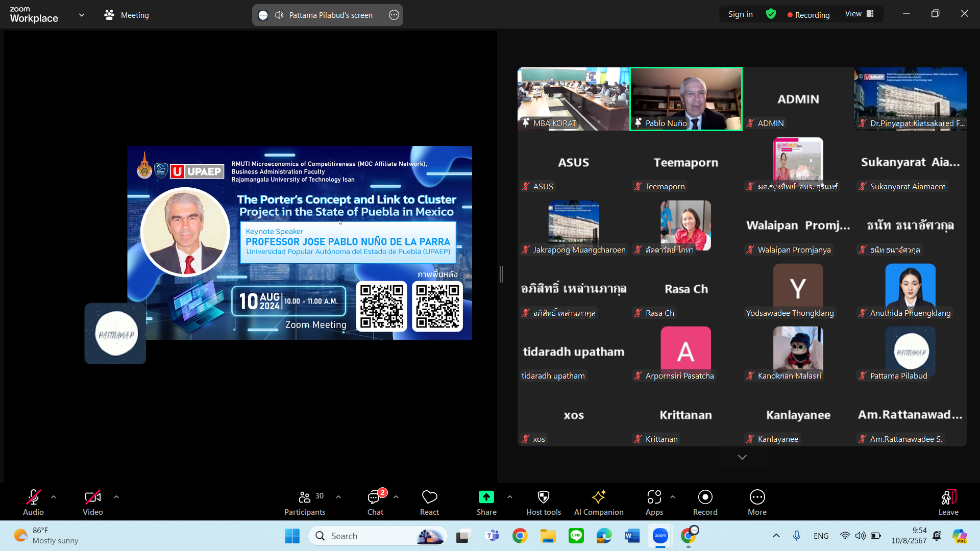Open the notification bell icon
Screen dimensions: 980x551
click(937, 536)
